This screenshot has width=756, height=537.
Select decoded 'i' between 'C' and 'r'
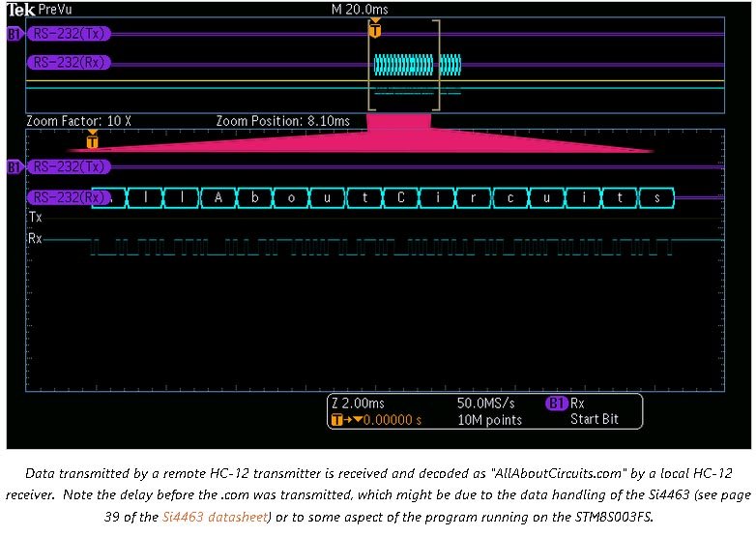click(438, 197)
